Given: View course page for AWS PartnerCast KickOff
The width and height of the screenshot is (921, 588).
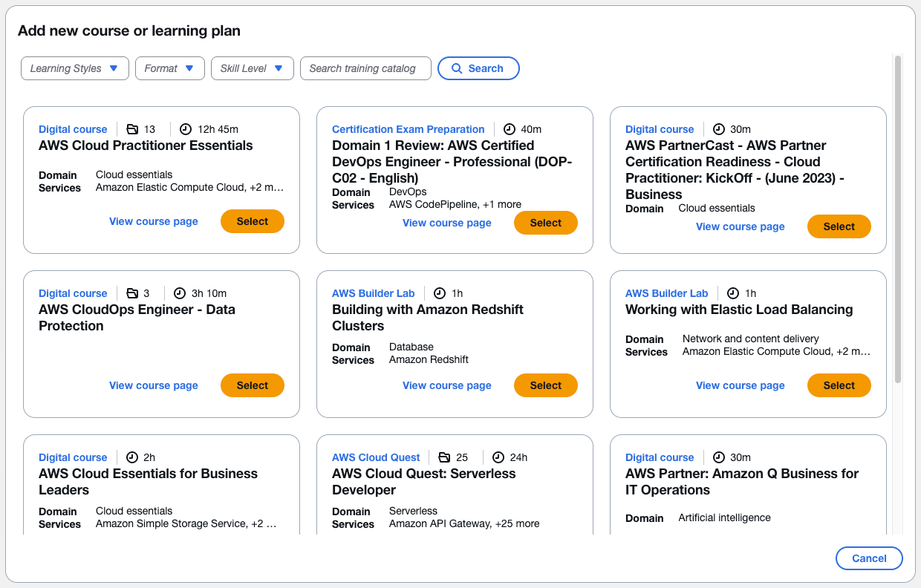Looking at the screenshot, I should [740, 226].
